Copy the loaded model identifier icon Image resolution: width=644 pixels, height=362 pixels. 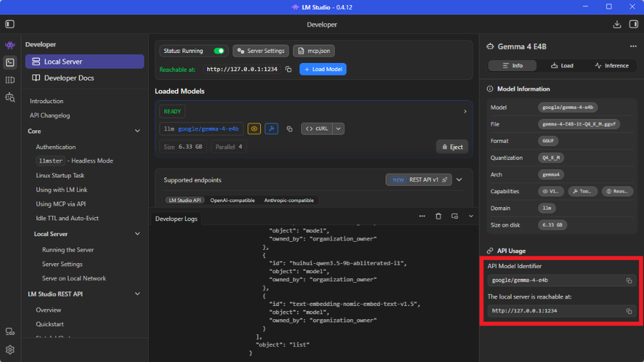point(289,129)
